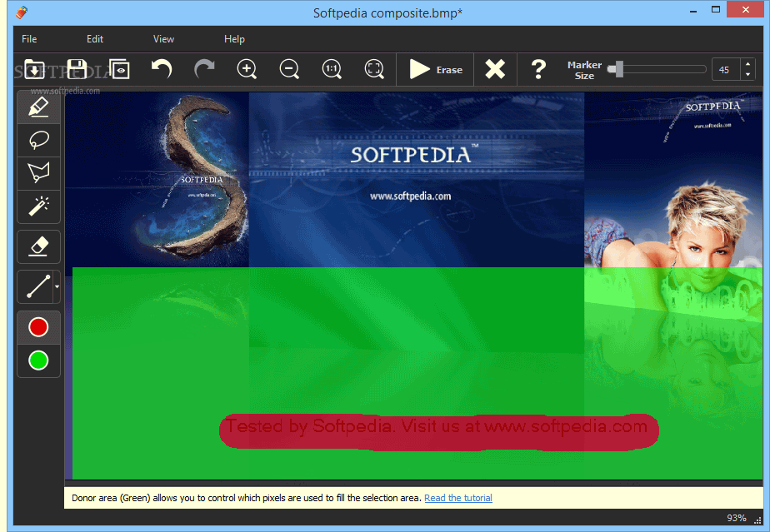Click the Marker Size value field showing 45
The height and width of the screenshot is (532, 770).
click(x=726, y=70)
